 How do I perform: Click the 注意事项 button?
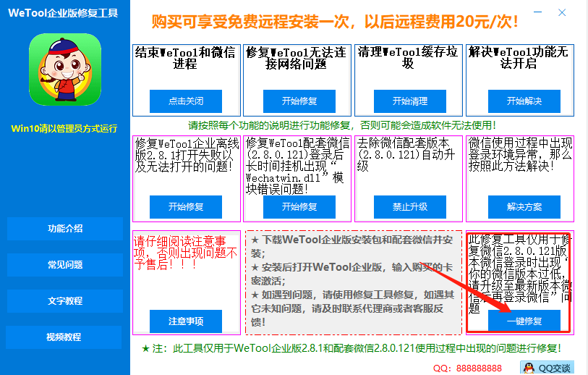pyautogui.click(x=186, y=321)
